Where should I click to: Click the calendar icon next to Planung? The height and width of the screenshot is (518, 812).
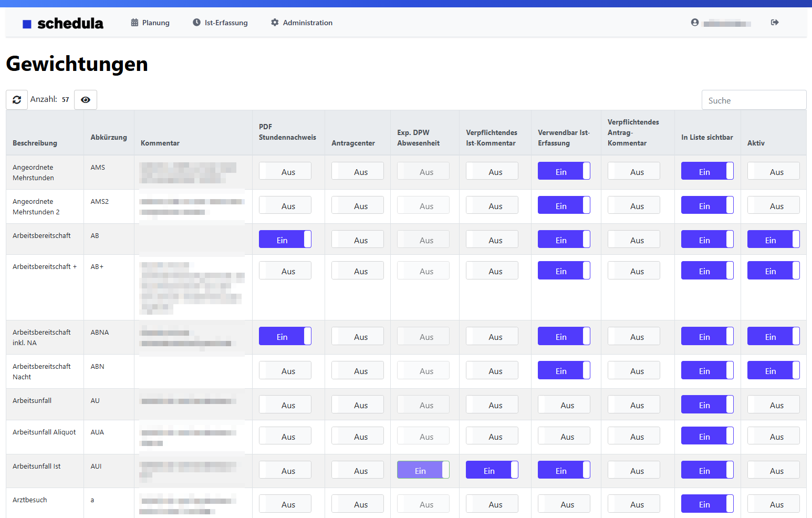(135, 23)
